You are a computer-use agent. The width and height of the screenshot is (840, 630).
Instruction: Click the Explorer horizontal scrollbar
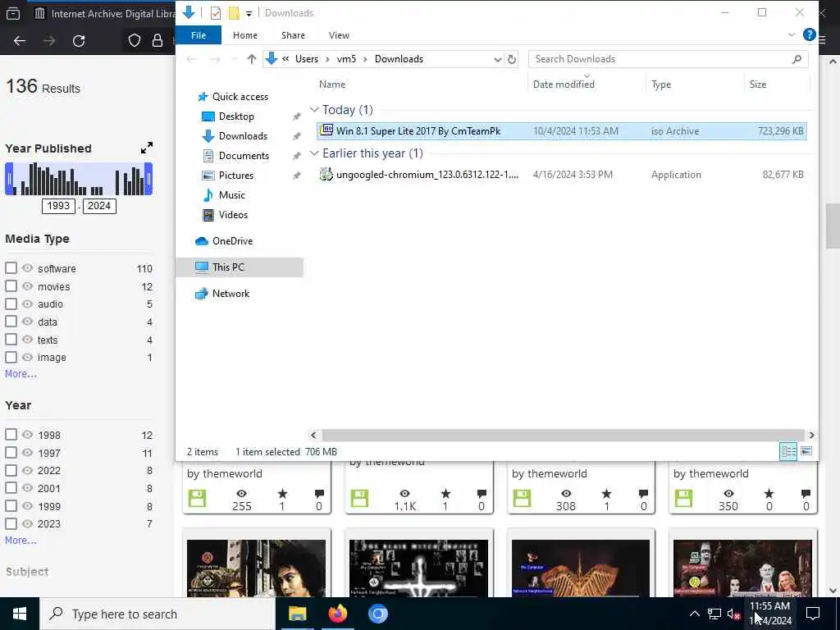point(563,435)
